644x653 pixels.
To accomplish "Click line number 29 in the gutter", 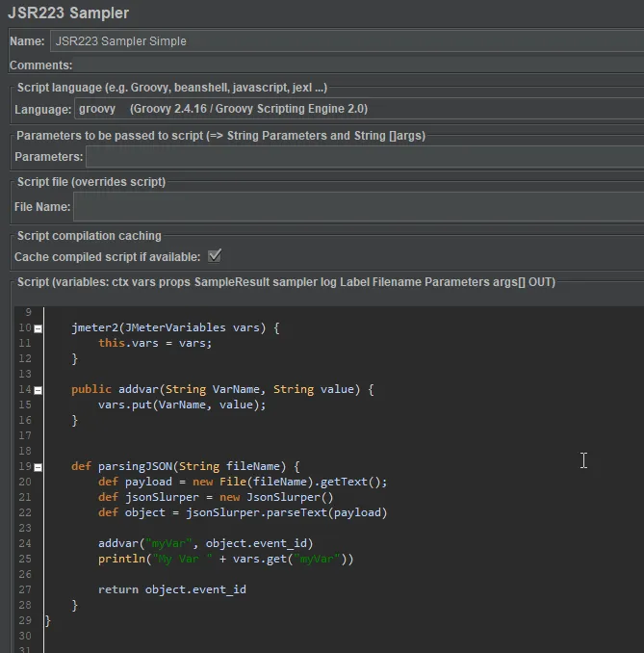I will [25, 620].
